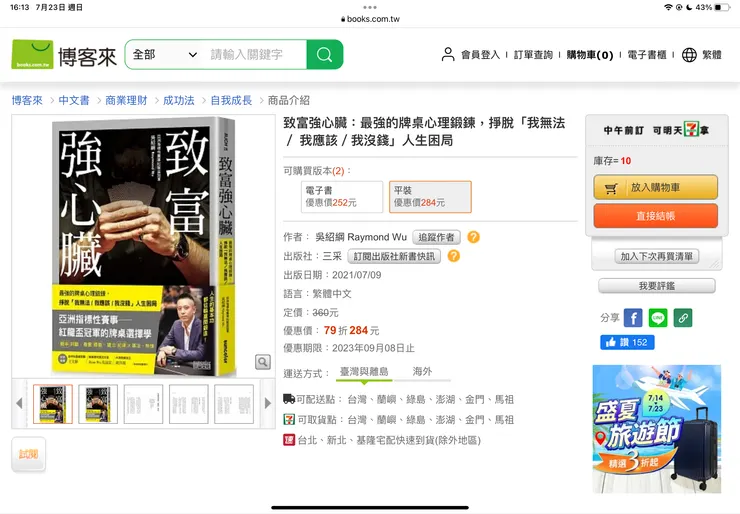Open 會員登入 link
The width and height of the screenshot is (740, 514).
[480, 55]
